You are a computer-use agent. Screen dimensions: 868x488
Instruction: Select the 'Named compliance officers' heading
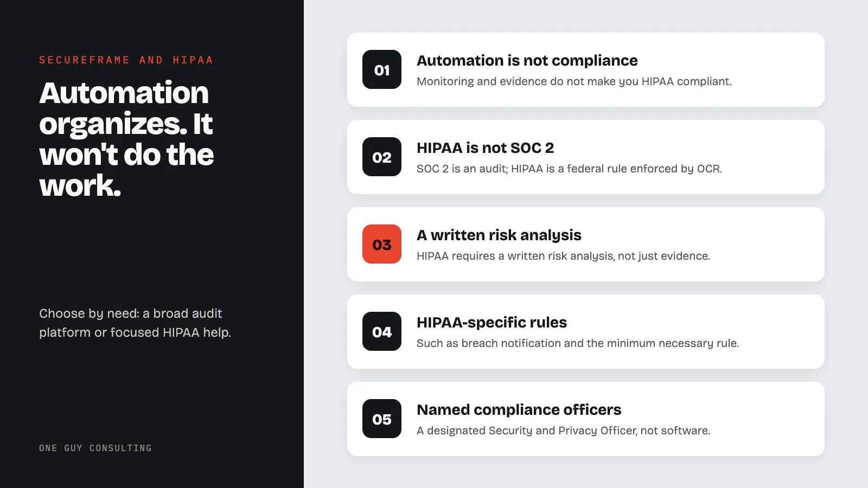click(x=519, y=409)
